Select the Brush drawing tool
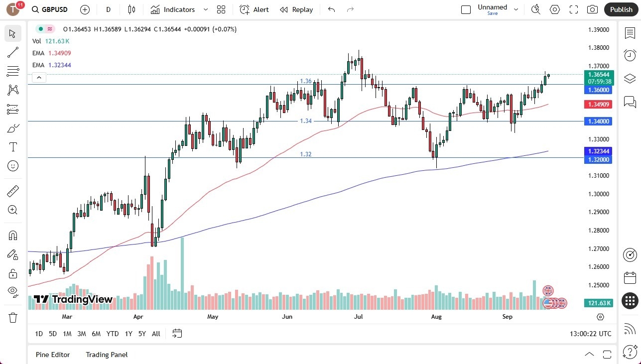This screenshot has width=641, height=364. click(13, 127)
